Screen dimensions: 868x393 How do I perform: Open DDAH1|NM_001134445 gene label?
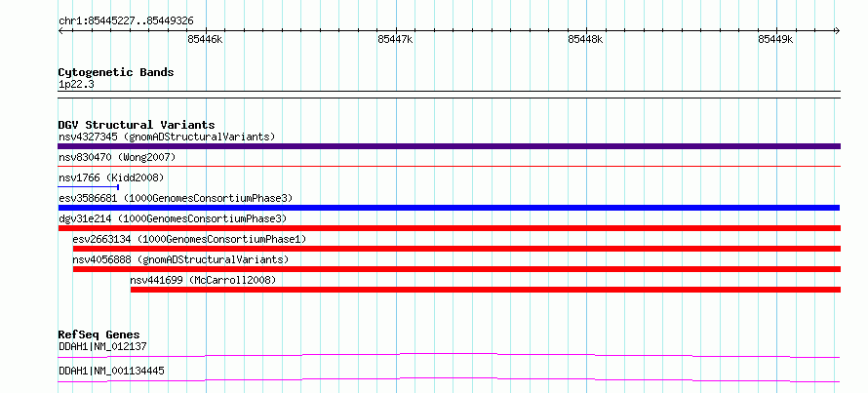tap(111, 371)
